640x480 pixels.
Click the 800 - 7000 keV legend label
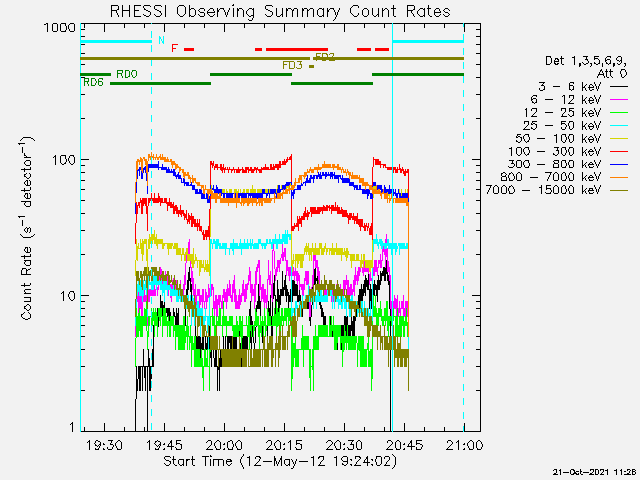[x=551, y=177]
